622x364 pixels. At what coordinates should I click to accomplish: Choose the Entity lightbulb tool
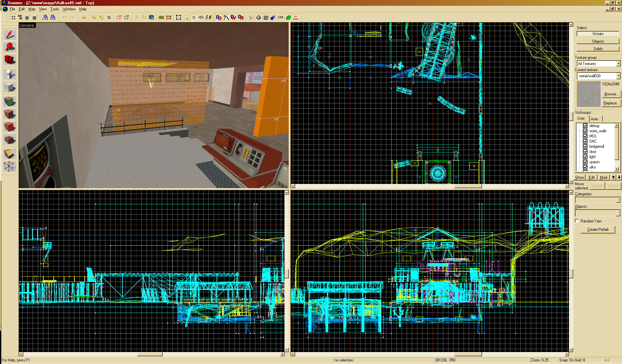click(10, 74)
